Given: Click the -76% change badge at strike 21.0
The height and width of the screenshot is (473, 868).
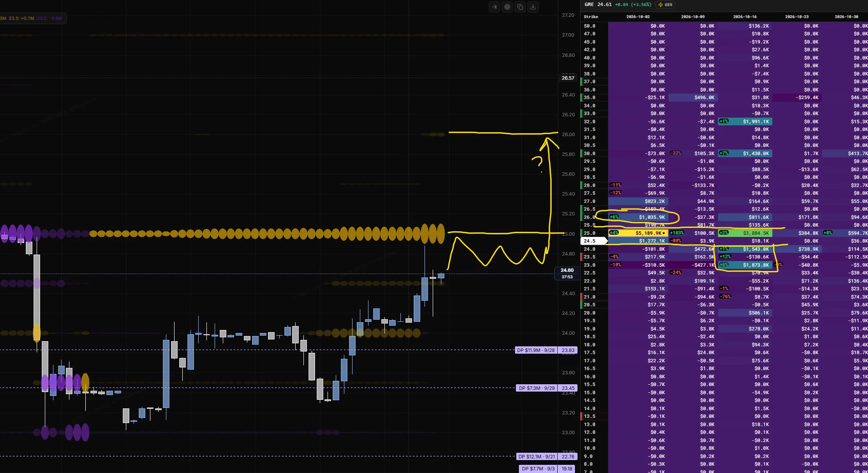Looking at the screenshot, I should coord(726,296).
